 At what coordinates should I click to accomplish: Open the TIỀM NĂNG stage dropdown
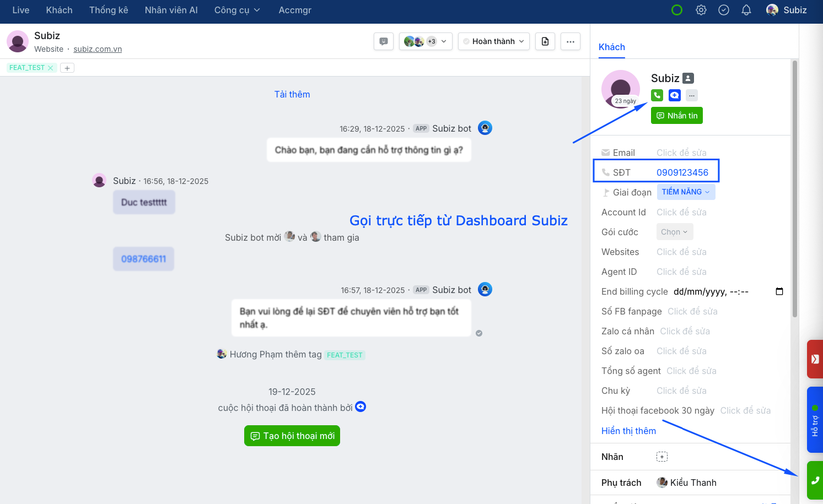685,192
